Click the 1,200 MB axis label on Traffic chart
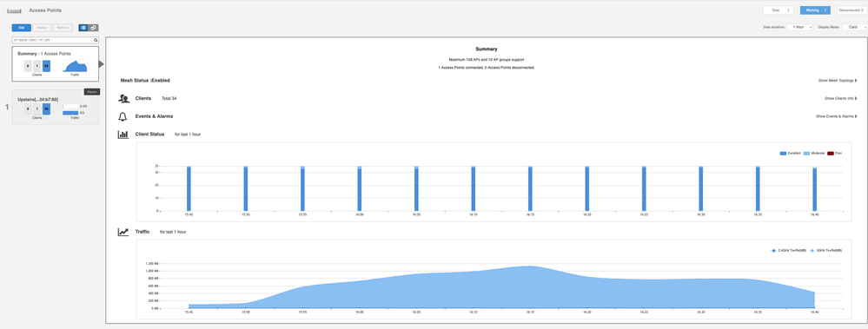 [x=151, y=264]
